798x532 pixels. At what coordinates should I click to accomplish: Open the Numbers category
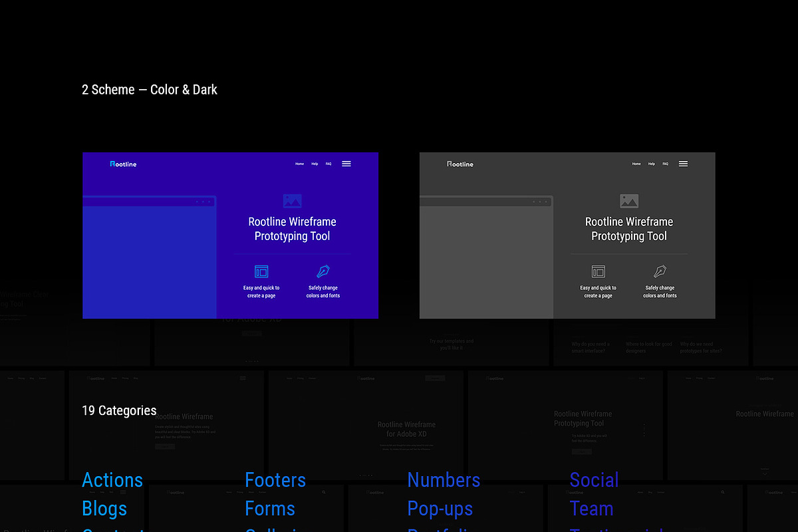444,480
